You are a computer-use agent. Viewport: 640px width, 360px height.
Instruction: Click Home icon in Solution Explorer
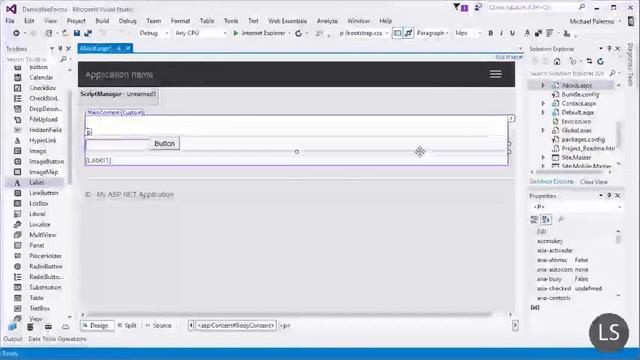click(x=557, y=61)
